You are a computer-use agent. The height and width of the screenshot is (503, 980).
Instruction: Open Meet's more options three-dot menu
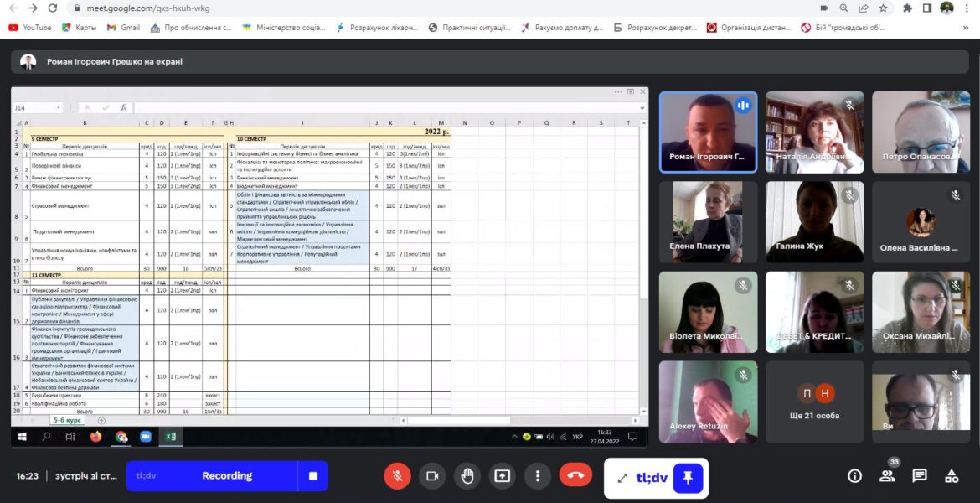(538, 476)
